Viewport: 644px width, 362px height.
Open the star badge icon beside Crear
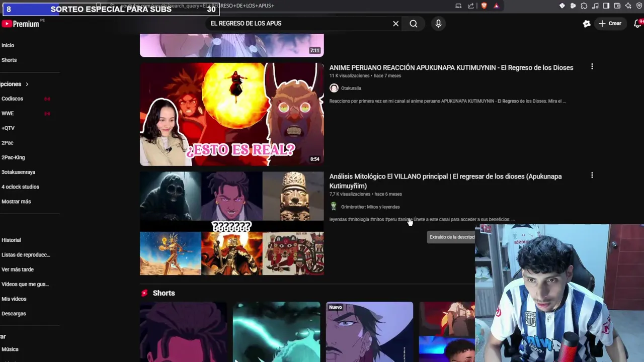tap(587, 24)
